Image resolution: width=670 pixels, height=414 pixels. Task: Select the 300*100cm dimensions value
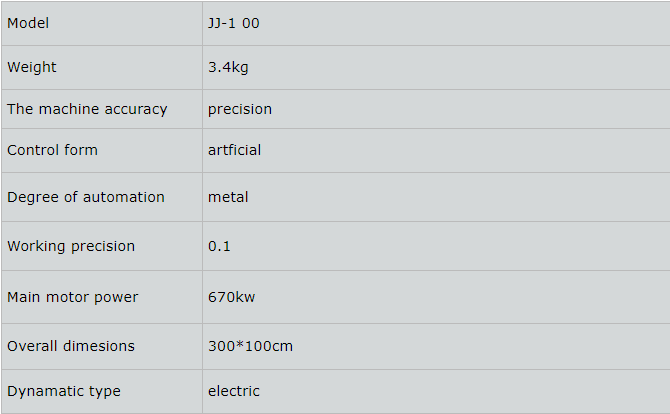tap(251, 346)
